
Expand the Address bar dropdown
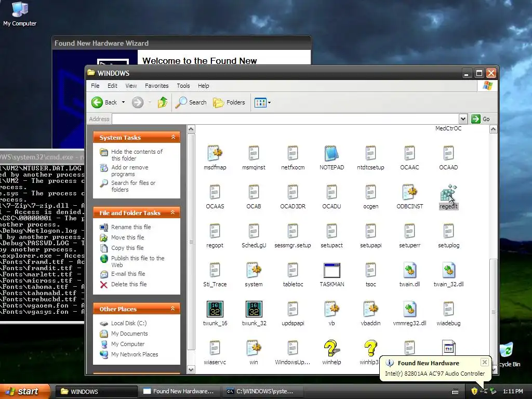pyautogui.click(x=463, y=119)
